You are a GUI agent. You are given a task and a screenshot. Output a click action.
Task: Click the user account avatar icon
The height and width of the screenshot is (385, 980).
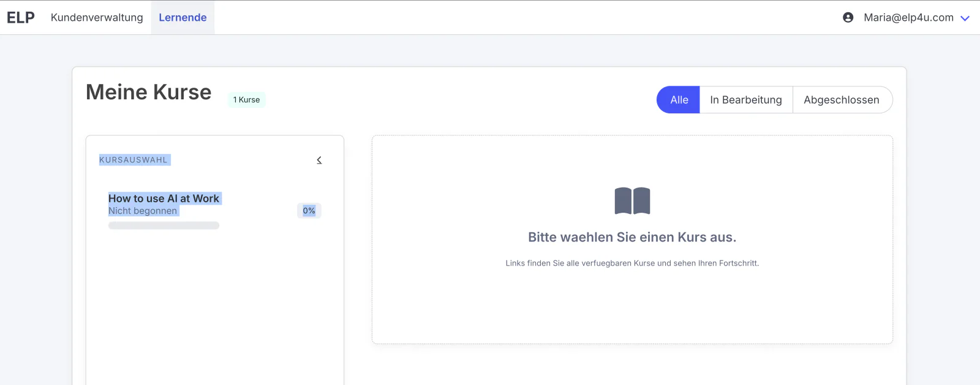[848, 18]
